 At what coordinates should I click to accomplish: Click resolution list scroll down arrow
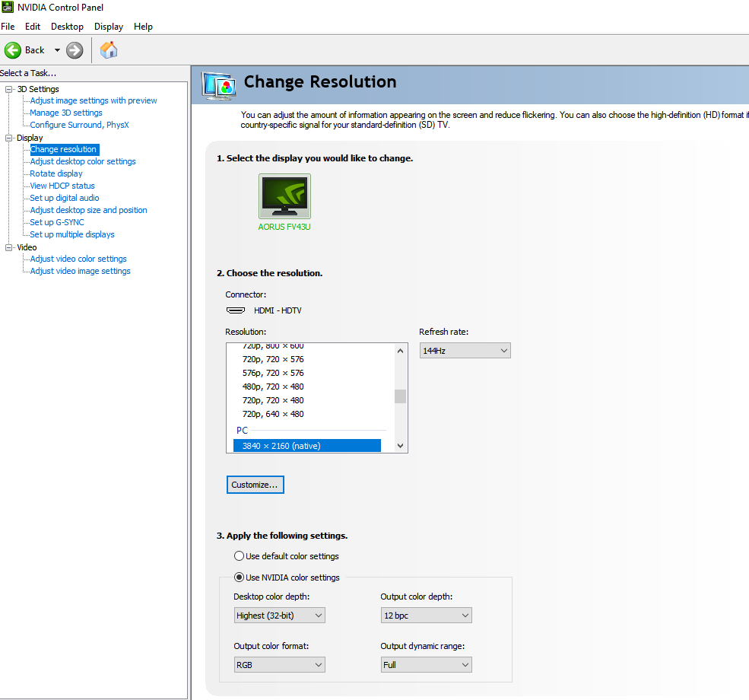coord(401,446)
